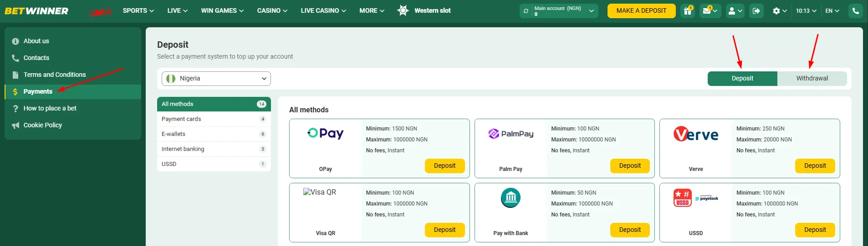868x246 pixels.
Task: Click the log out icon
Action: click(756, 11)
